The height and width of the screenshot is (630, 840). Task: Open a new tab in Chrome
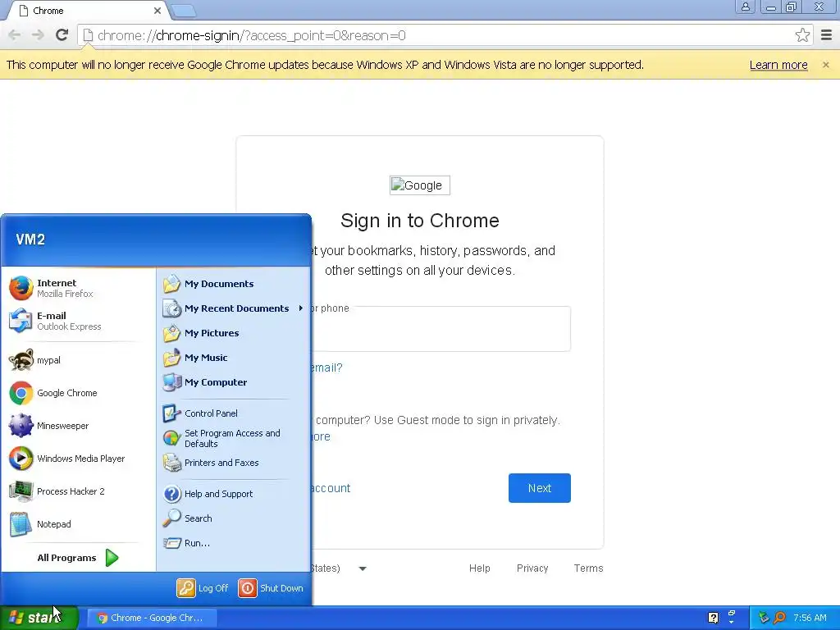click(x=184, y=11)
